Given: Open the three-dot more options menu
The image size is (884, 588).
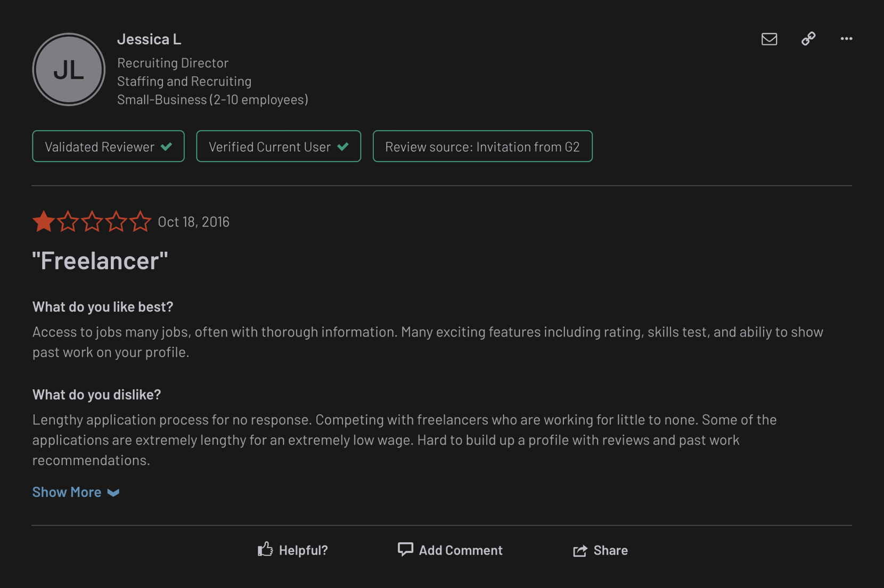Looking at the screenshot, I should click(x=846, y=39).
